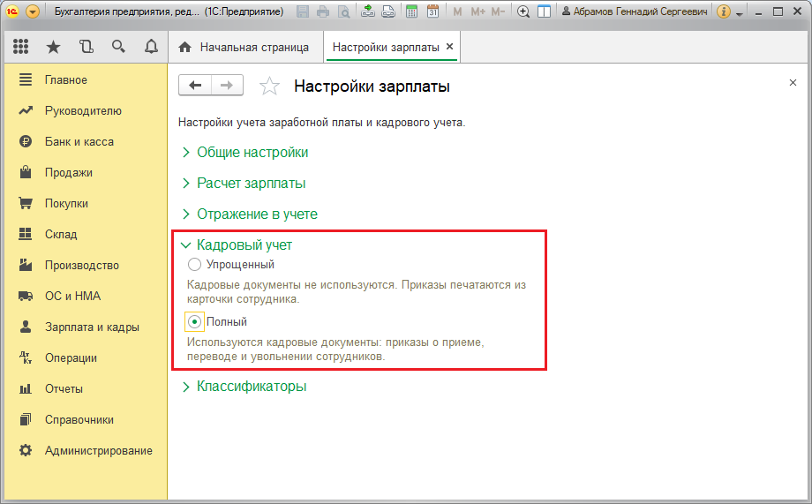Click the Print preview icon

pyautogui.click(x=343, y=11)
